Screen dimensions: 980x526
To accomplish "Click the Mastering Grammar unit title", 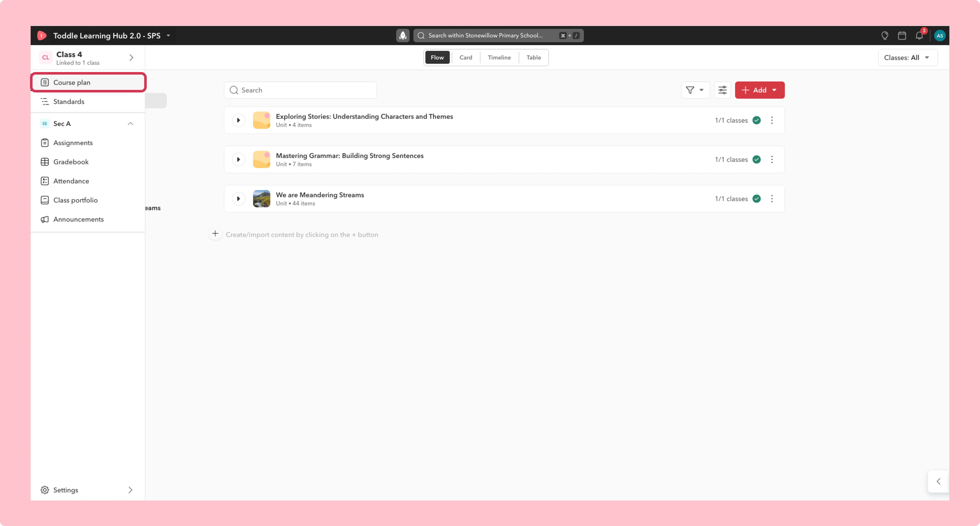I will [x=350, y=156].
